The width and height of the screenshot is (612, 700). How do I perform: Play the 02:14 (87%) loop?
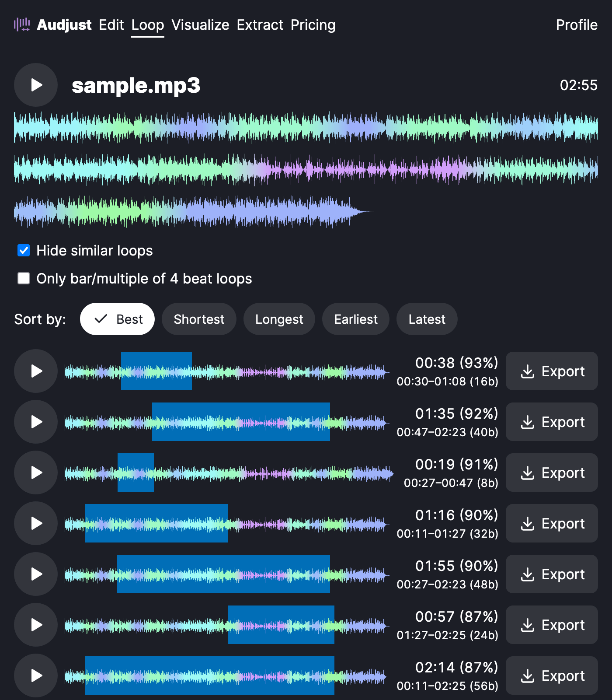coord(36,675)
